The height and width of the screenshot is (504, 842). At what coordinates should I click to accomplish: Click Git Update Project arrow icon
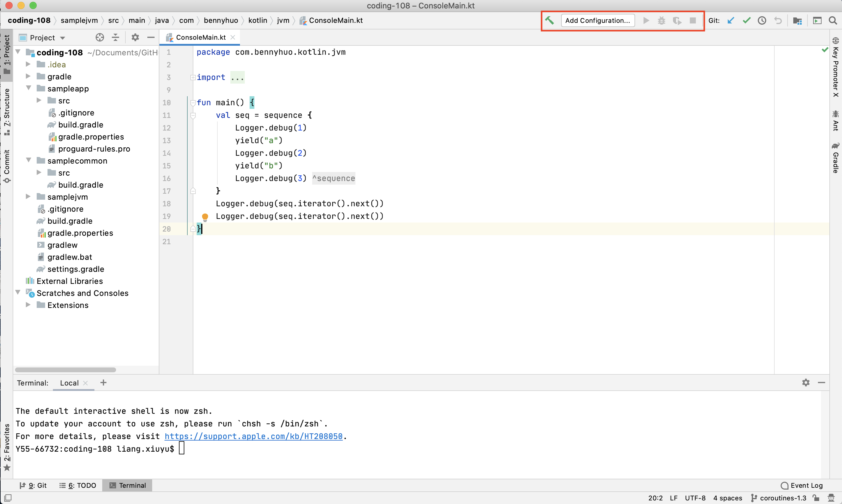pyautogui.click(x=731, y=20)
